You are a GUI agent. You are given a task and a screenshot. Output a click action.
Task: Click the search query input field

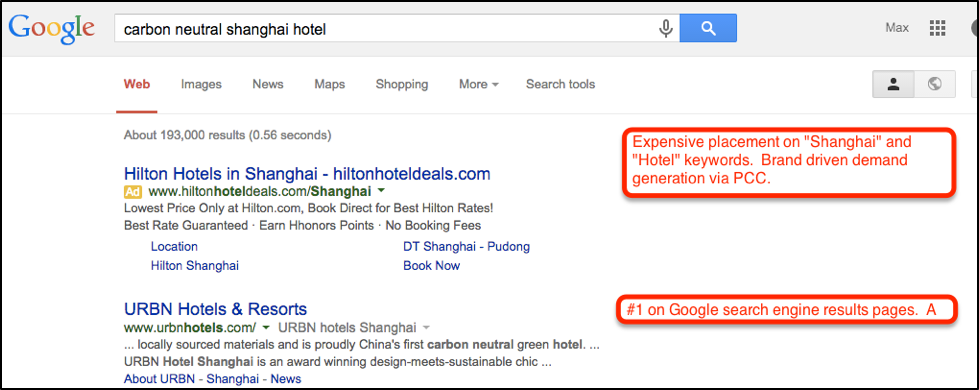point(384,29)
